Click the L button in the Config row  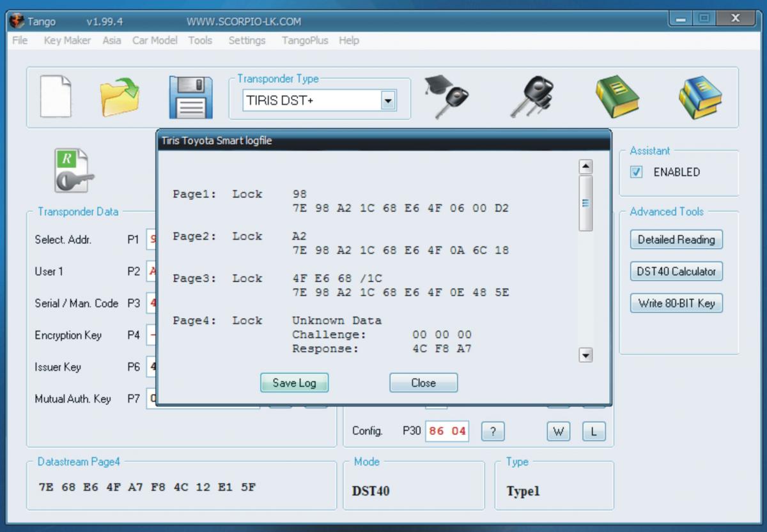point(594,431)
